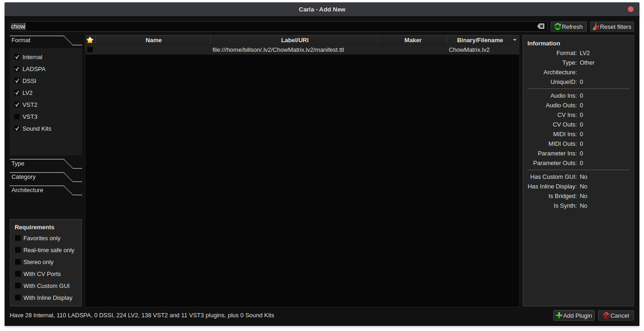Reset all filters
Image resolution: width=644 pixels, height=331 pixels.
(612, 27)
